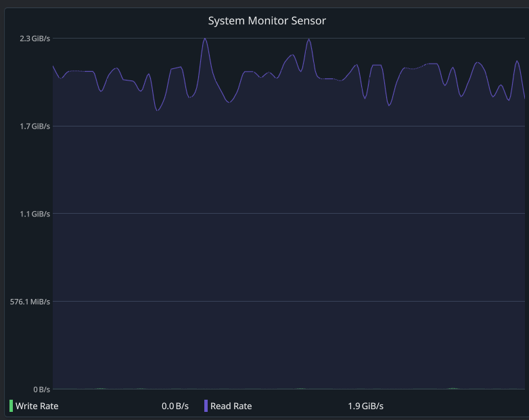Click the 0 B/s axis label

[x=41, y=390]
